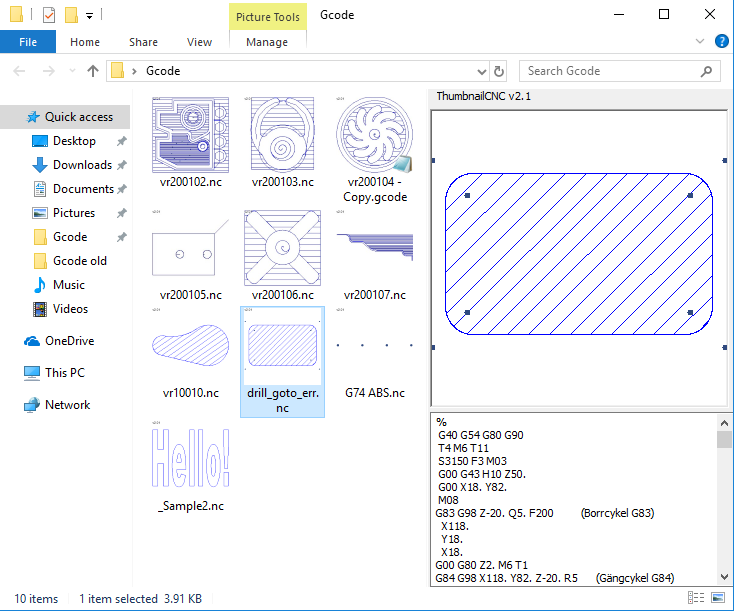Open Desktop from Quick access
Viewport: 734px width, 611px height.
pos(74,140)
